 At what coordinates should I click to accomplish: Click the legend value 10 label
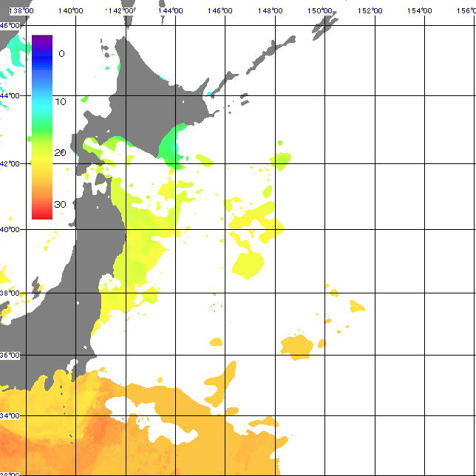(x=61, y=101)
